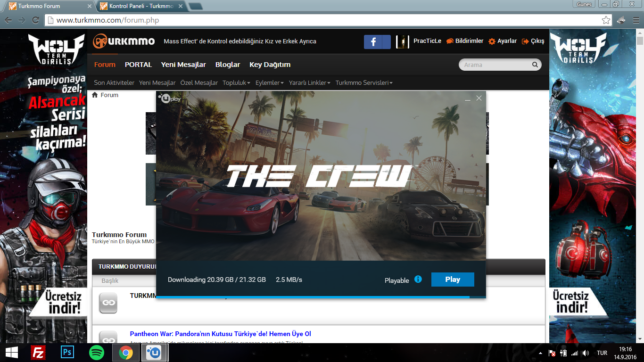Click the battery icon in the tray
This screenshot has height=362, width=644.
[563, 353]
